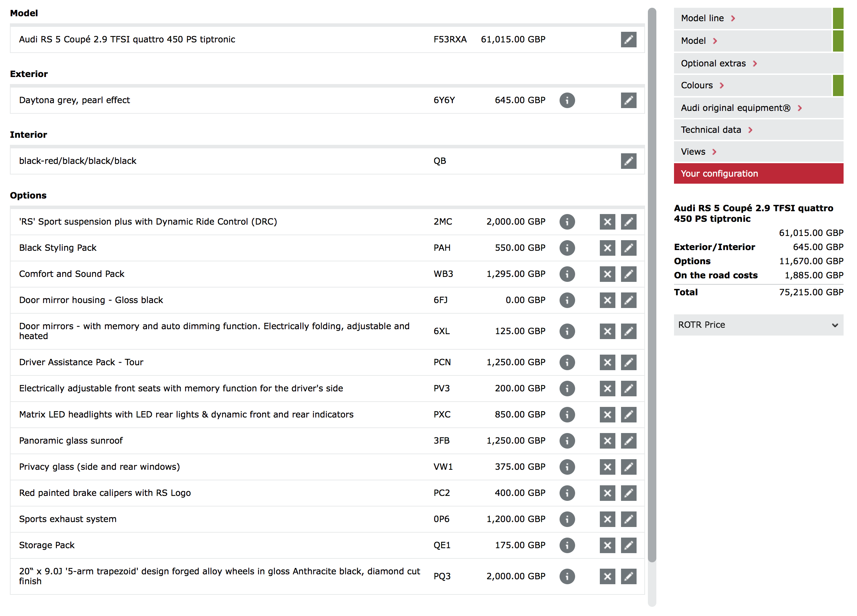Open the Colours section
Image resolution: width=857 pixels, height=616 pixels.
click(x=758, y=85)
